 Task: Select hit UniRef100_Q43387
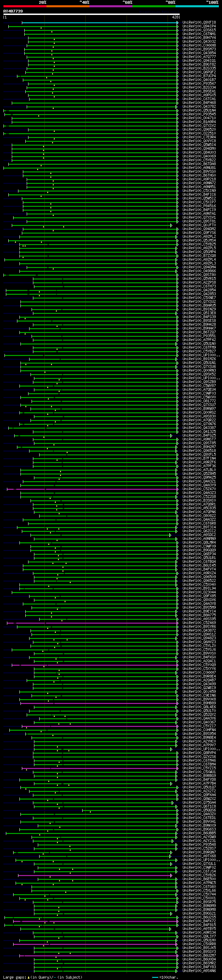coord(199,428)
